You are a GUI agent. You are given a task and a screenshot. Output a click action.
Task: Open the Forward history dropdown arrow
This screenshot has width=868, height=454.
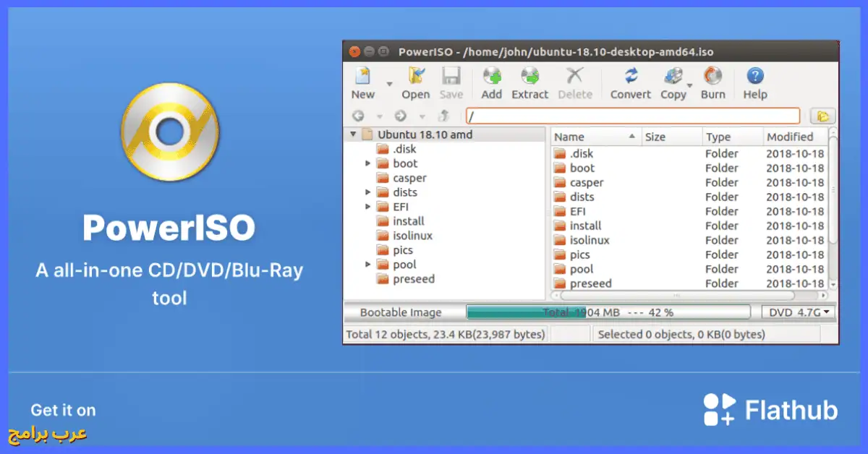[x=421, y=116]
